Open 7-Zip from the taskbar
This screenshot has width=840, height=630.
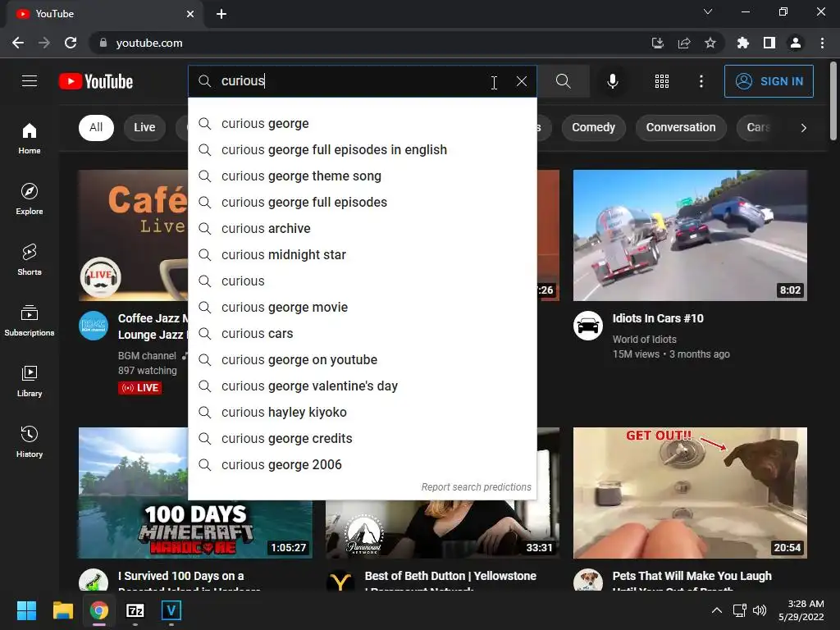[135, 610]
